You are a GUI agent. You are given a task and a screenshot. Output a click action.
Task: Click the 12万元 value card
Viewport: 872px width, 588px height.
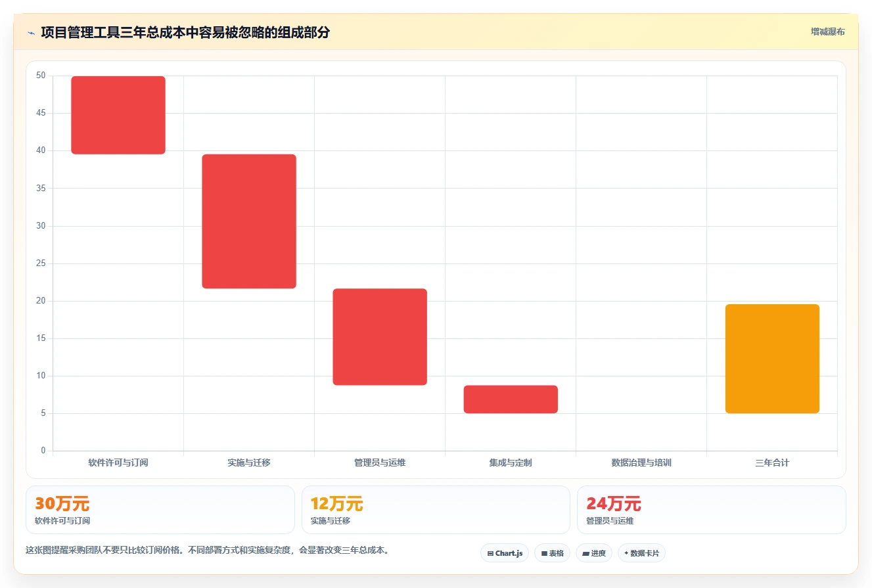(x=436, y=510)
